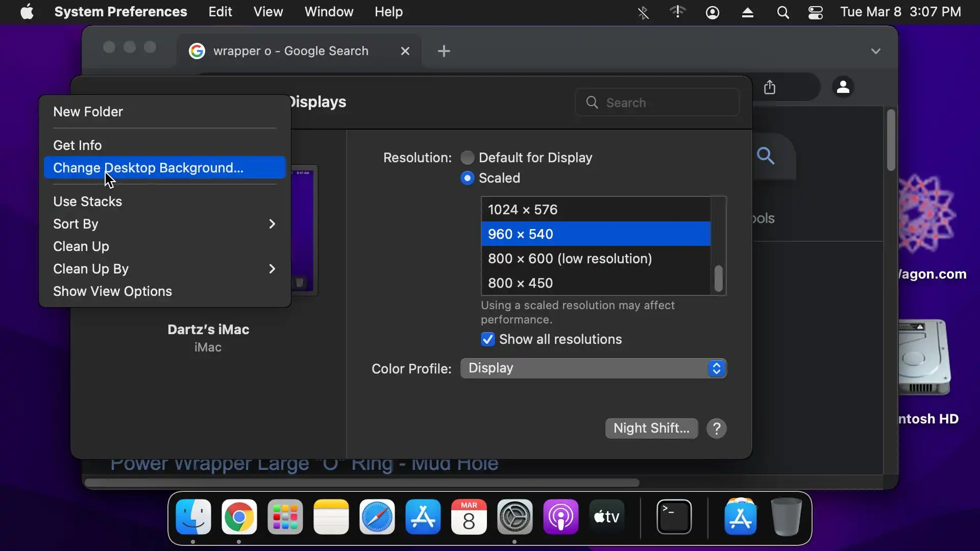The width and height of the screenshot is (980, 551).
Task: Open Control Center in menu bar
Action: [815, 12]
